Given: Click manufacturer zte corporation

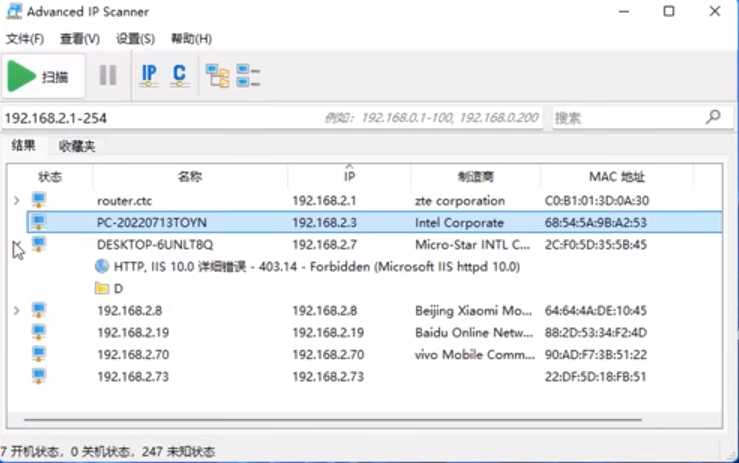Looking at the screenshot, I should [x=460, y=201].
